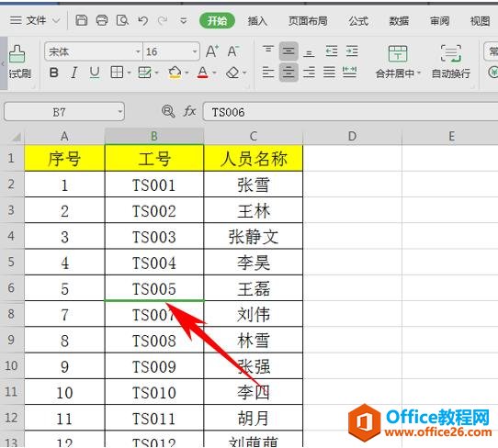Open the 视图 tab
Screen dimensions: 498x448
click(x=480, y=21)
